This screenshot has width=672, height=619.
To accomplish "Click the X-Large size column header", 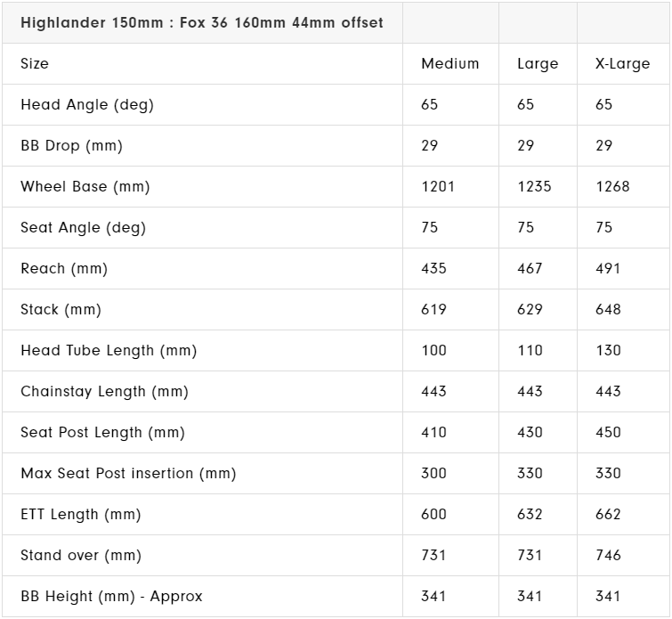I will (x=622, y=64).
